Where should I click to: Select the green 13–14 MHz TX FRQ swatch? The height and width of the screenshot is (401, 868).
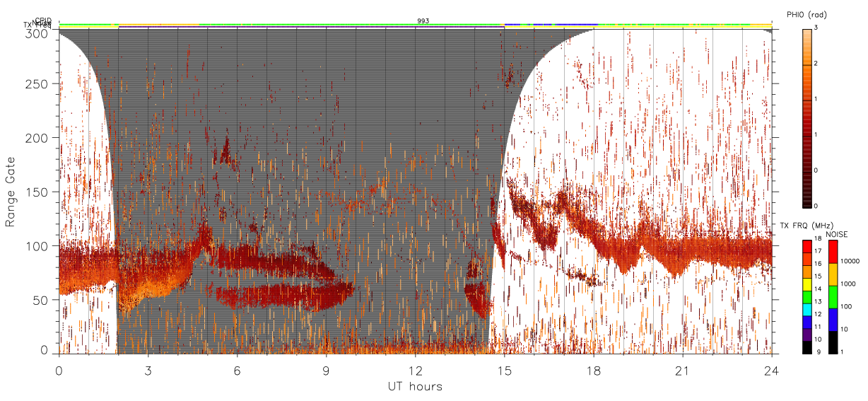(x=807, y=296)
